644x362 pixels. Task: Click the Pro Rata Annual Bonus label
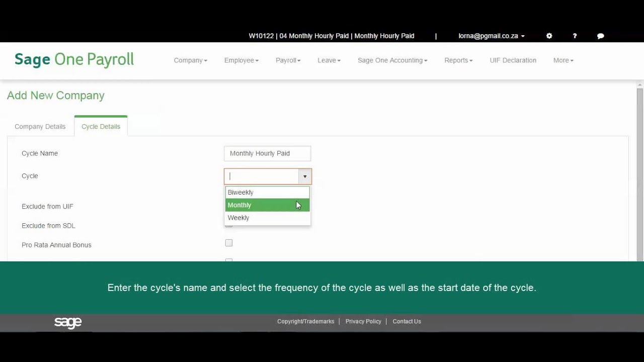56,245
